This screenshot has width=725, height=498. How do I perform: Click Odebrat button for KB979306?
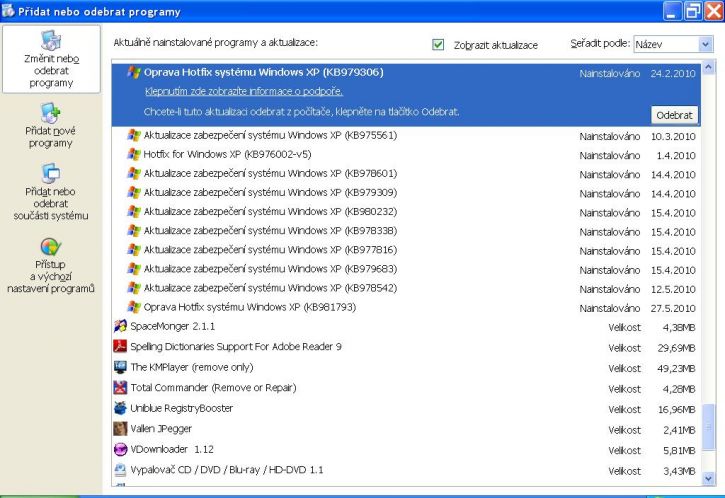[x=674, y=115]
